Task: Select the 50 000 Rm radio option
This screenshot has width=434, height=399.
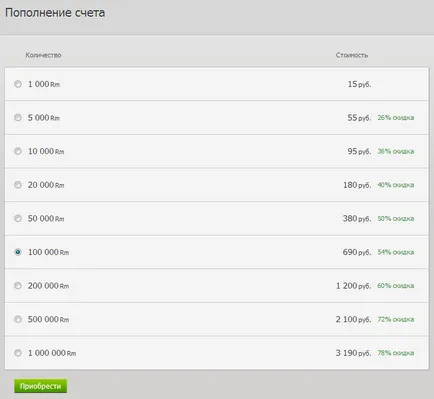Action: click(x=18, y=218)
